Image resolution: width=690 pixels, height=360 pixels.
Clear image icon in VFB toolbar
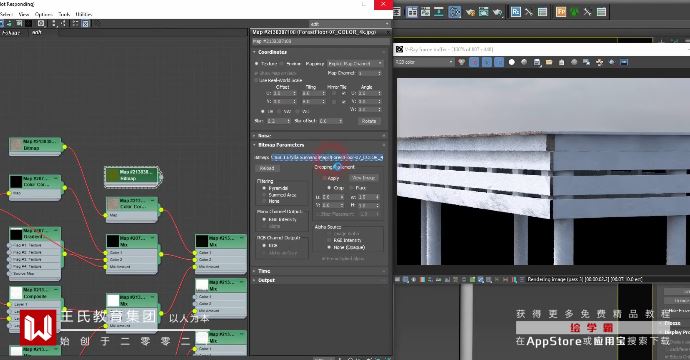tap(562, 62)
